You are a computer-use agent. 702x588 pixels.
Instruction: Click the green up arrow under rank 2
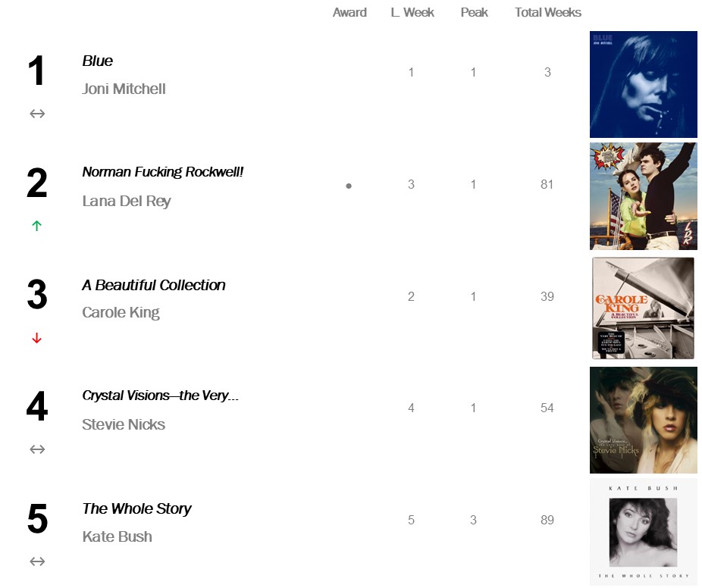[36, 226]
